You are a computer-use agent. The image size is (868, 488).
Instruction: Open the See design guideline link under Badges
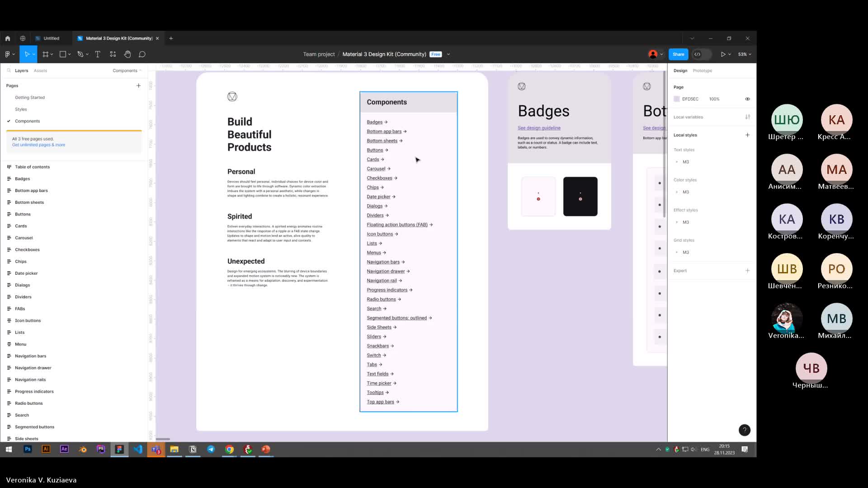click(539, 128)
